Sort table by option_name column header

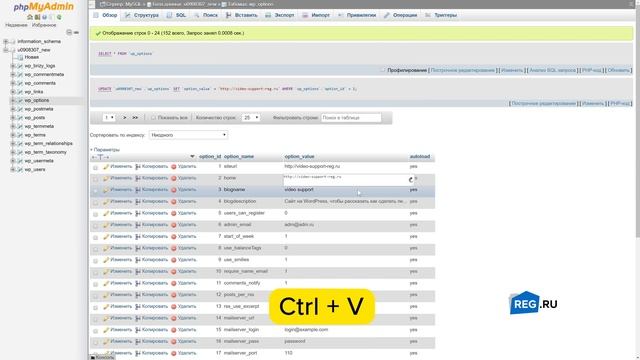tap(239, 157)
